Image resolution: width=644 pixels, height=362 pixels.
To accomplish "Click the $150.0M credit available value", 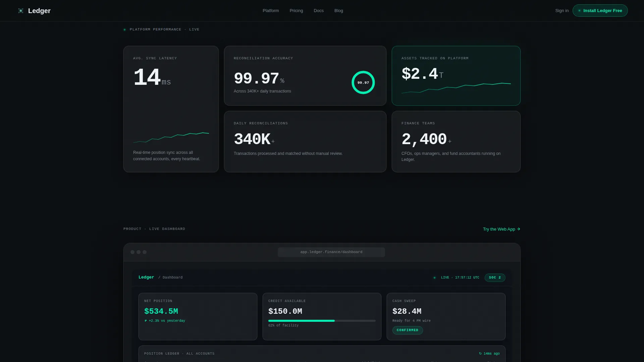I will pyautogui.click(x=285, y=311).
